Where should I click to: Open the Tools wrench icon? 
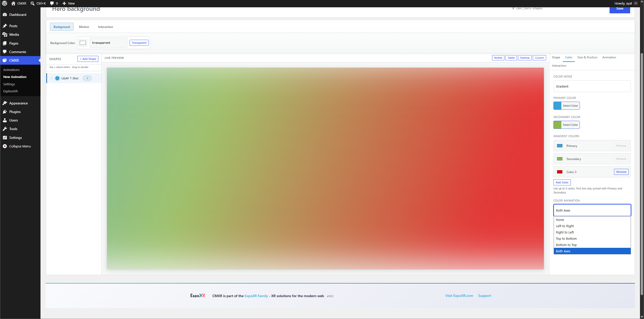click(x=5, y=129)
